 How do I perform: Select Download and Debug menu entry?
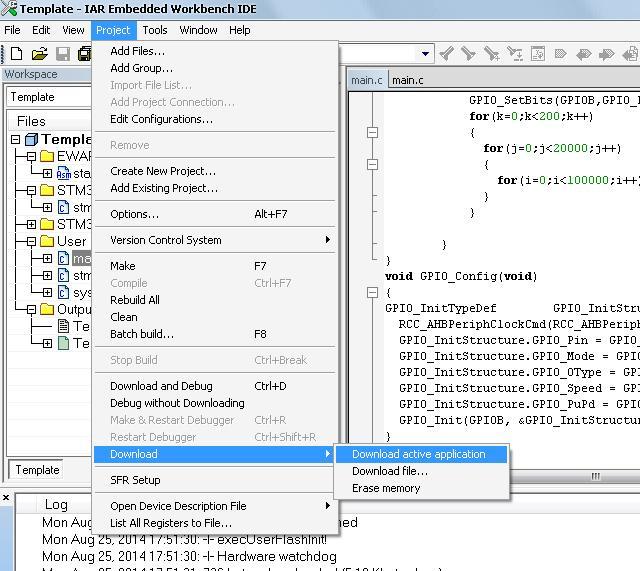coord(215,386)
